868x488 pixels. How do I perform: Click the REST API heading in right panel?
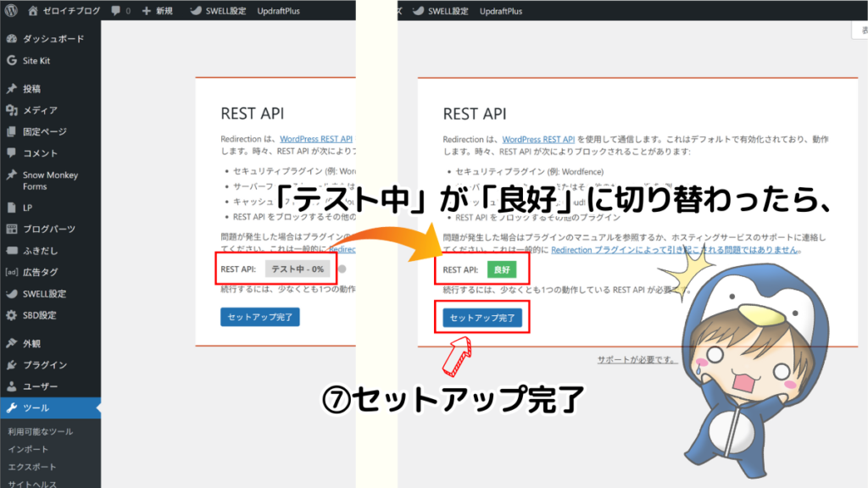(475, 114)
